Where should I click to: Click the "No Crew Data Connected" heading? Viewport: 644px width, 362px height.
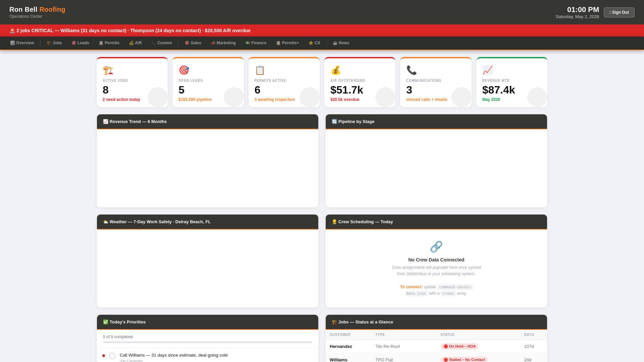(x=436, y=260)
